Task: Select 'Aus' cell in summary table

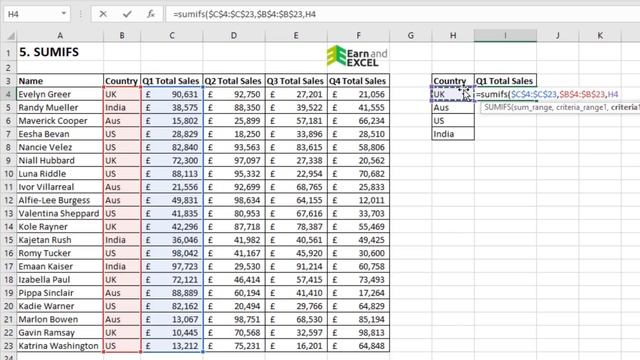Action: click(x=453, y=107)
